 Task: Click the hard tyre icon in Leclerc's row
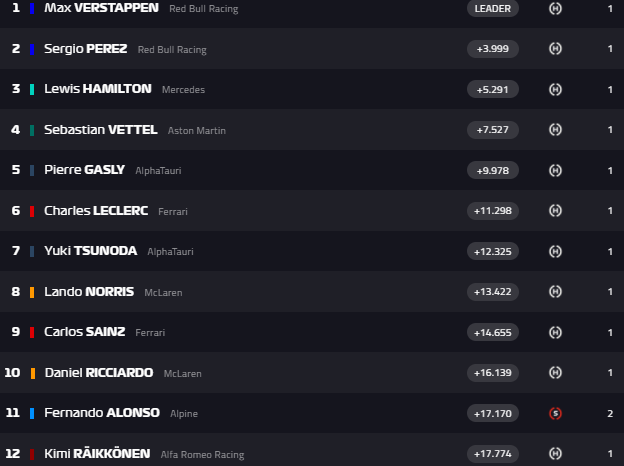(555, 211)
